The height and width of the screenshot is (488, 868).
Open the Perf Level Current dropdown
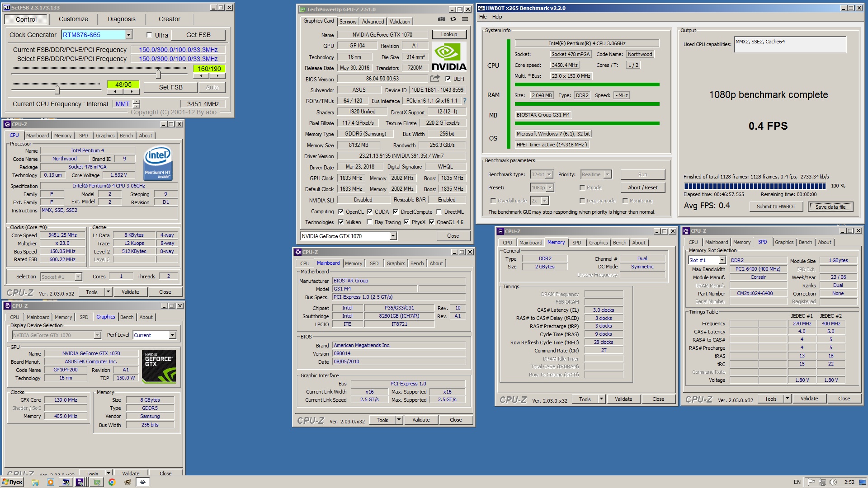(x=172, y=335)
